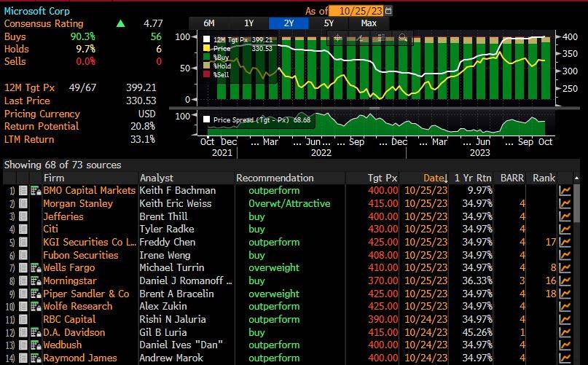588x365 pixels.
Task: Click the analyst table vertical scrollbar thumb
Action: [x=576, y=203]
